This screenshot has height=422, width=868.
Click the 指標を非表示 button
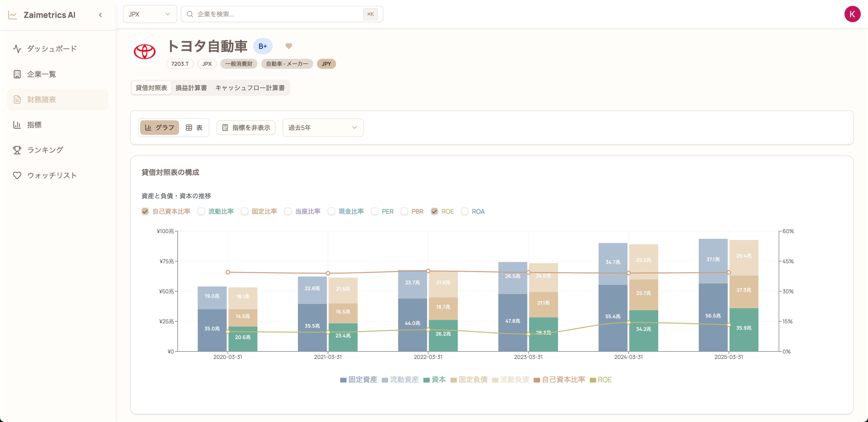click(246, 127)
